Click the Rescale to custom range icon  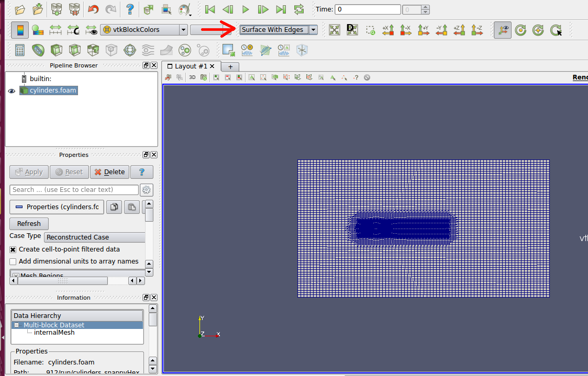click(x=73, y=30)
